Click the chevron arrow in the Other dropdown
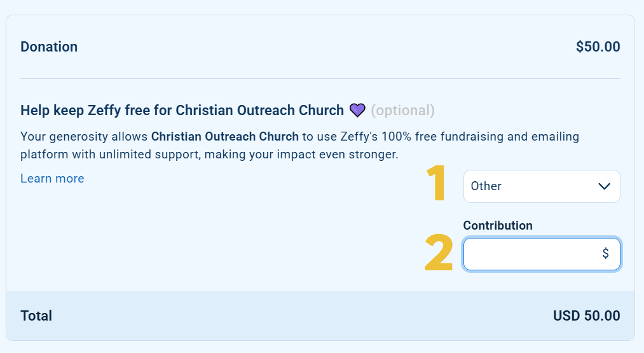The image size is (644, 353). [x=605, y=186]
